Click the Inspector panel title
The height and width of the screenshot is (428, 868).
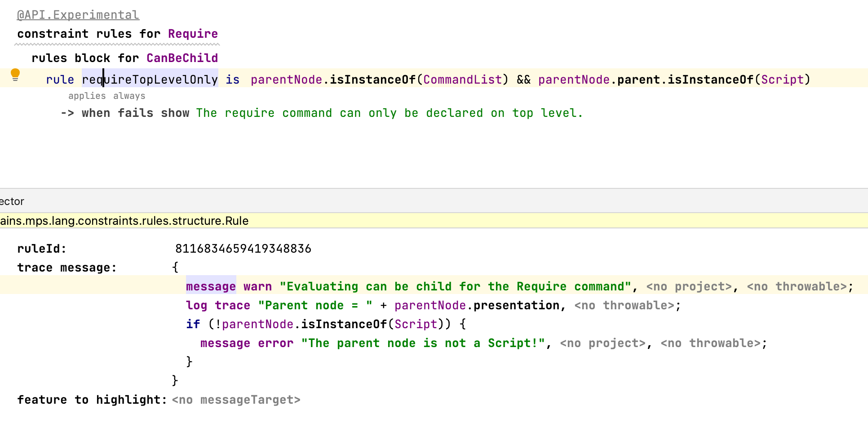tap(11, 201)
